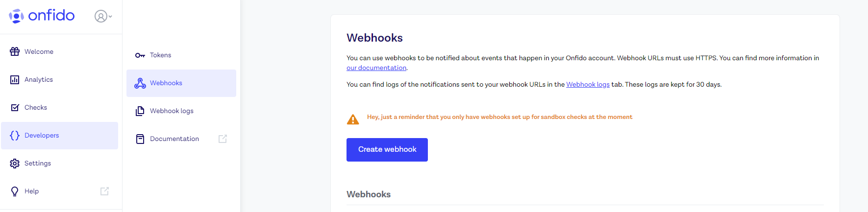Follow the 'Webhook logs' inline link
This screenshot has width=868, height=212.
pyautogui.click(x=588, y=85)
